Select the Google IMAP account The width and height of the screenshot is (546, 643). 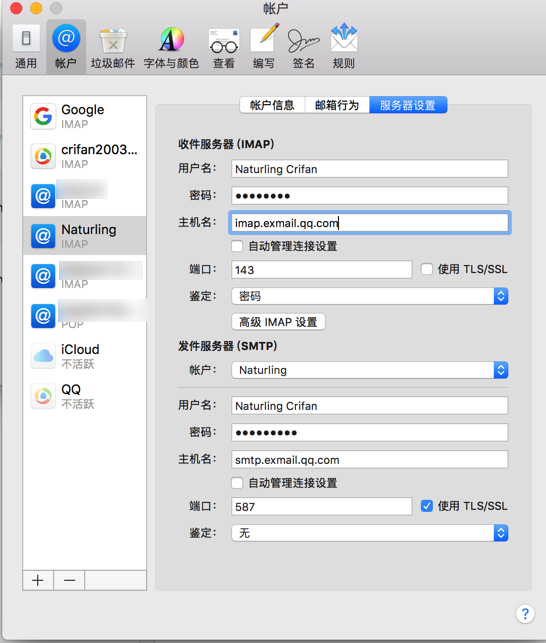tap(85, 116)
